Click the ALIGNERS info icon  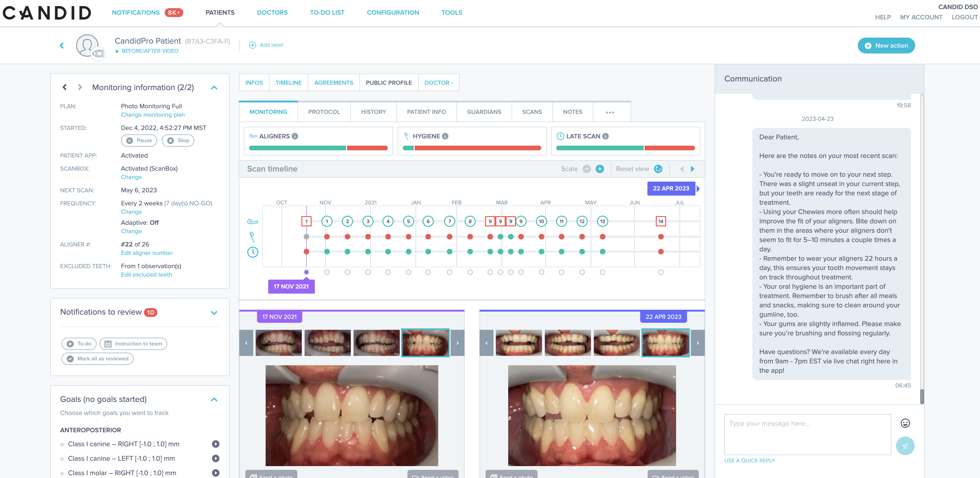[295, 136]
